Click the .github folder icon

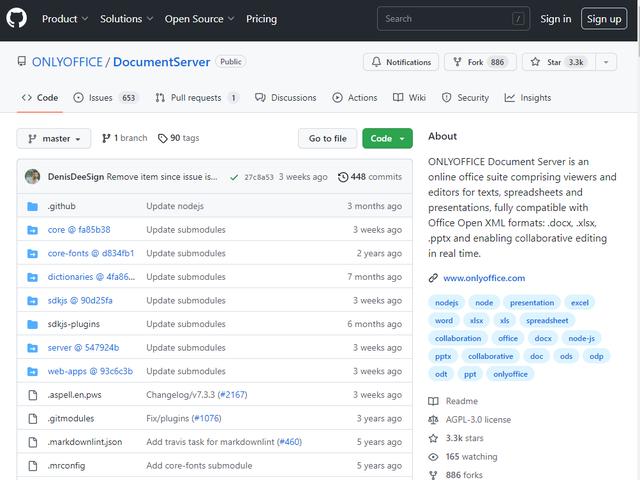33,206
